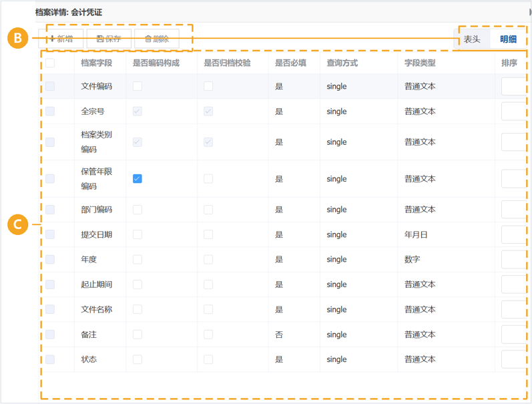Click the 字段类型 column header
This screenshot has height=404, width=532.
[420, 63]
